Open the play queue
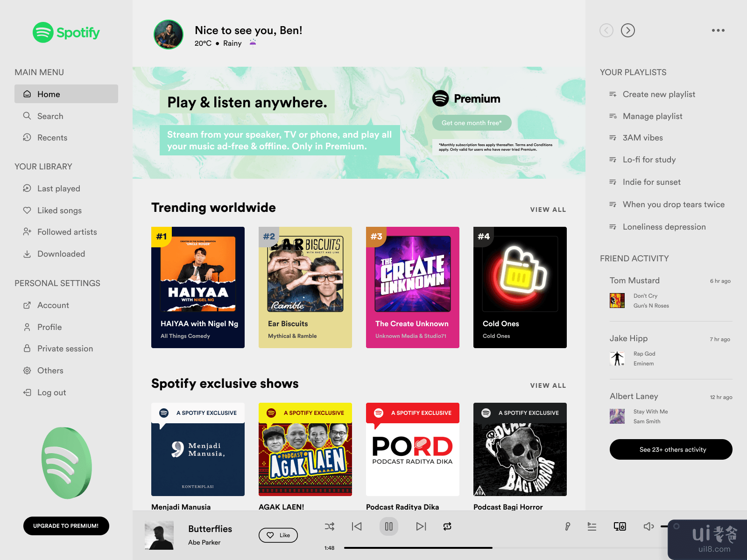Screen dimensions: 747x560 (x=592, y=526)
